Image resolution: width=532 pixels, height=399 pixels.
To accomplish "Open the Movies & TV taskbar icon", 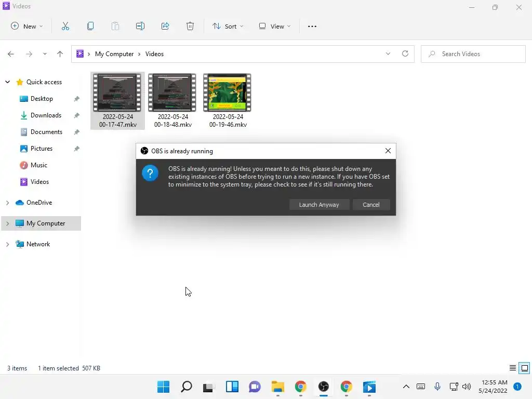I will (x=369, y=387).
